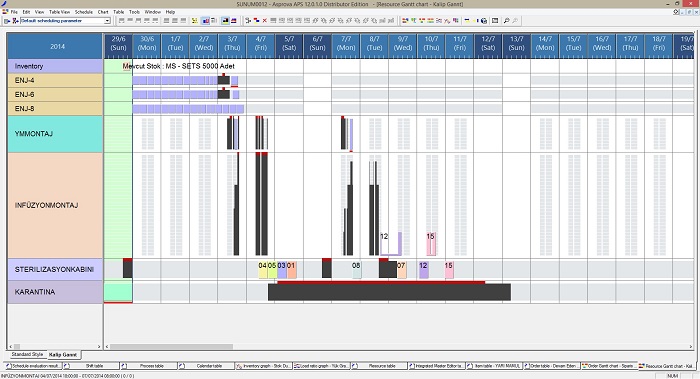Screen dimensions: 700x379
Task: Select the INFÜZYONMONTAJ resource row header
Action: pos(55,205)
